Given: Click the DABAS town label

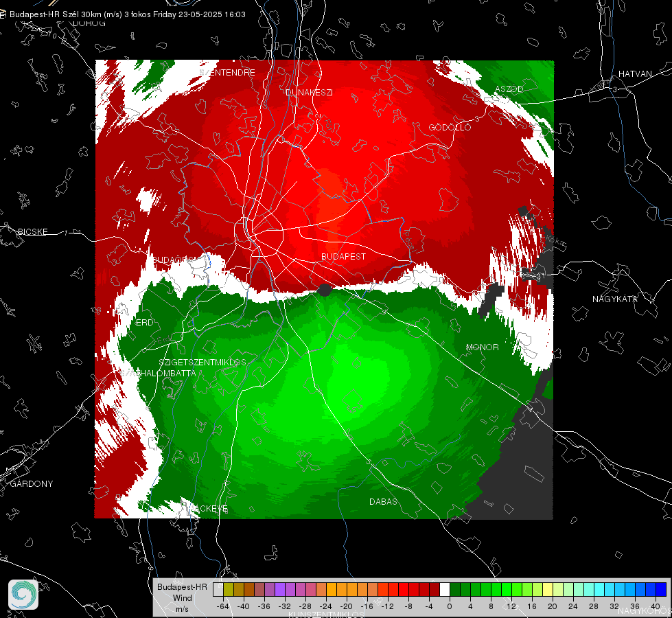Looking at the screenshot, I should coord(383,501).
